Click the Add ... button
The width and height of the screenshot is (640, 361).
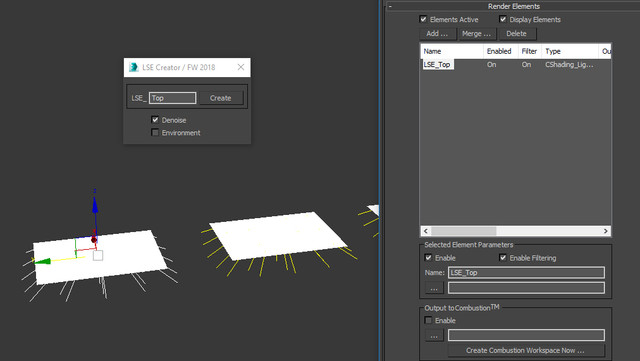(x=437, y=33)
